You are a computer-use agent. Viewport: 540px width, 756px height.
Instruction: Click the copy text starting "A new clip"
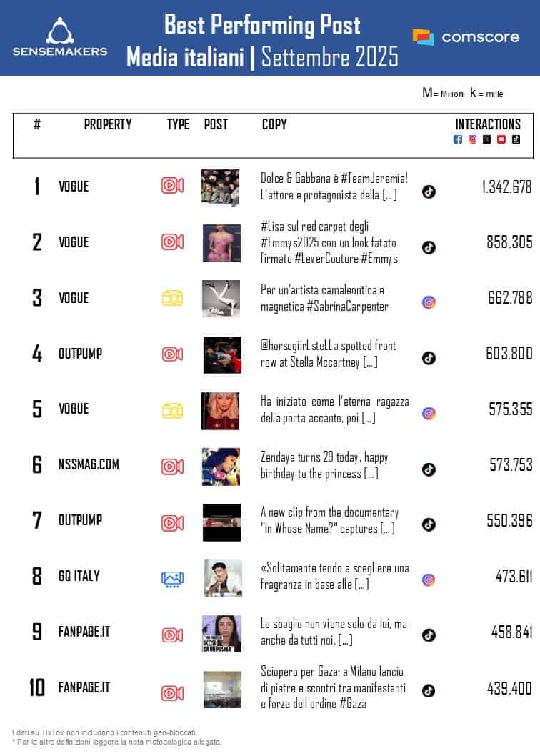(x=329, y=520)
